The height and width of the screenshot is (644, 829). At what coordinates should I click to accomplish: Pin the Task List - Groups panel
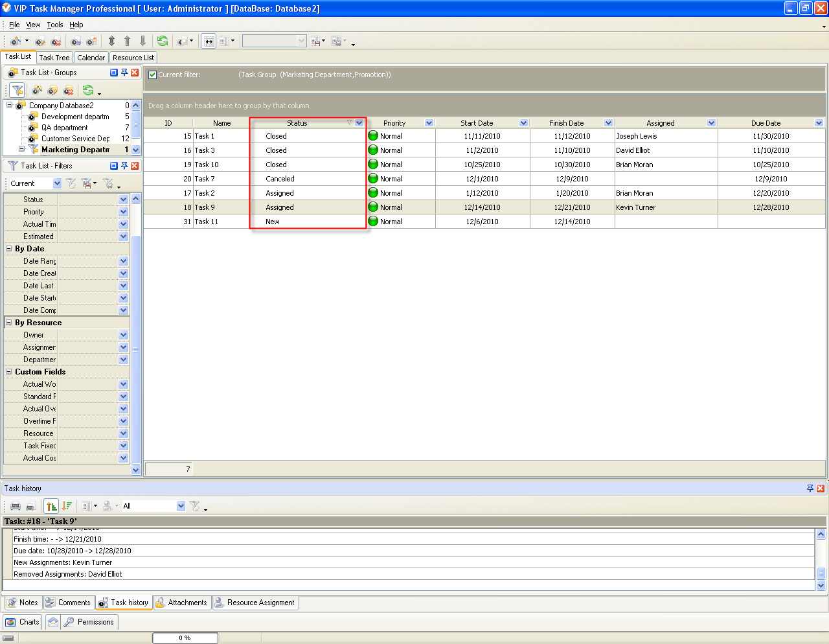coord(124,73)
